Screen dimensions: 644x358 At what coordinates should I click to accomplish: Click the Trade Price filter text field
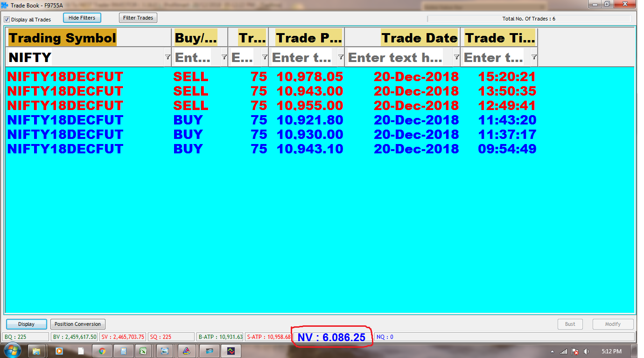tap(302, 57)
